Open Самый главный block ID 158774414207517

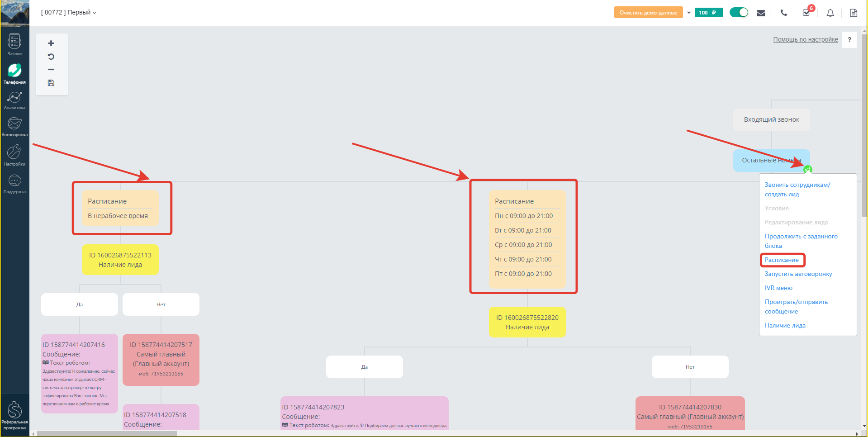(x=161, y=360)
